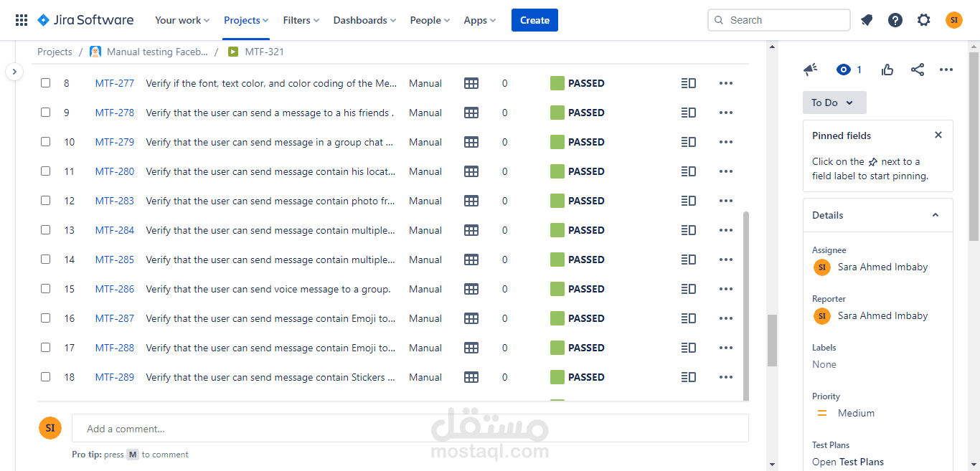Viewport: 980px width, 471px height.
Task: Click the Add a comment field
Action: [410, 428]
